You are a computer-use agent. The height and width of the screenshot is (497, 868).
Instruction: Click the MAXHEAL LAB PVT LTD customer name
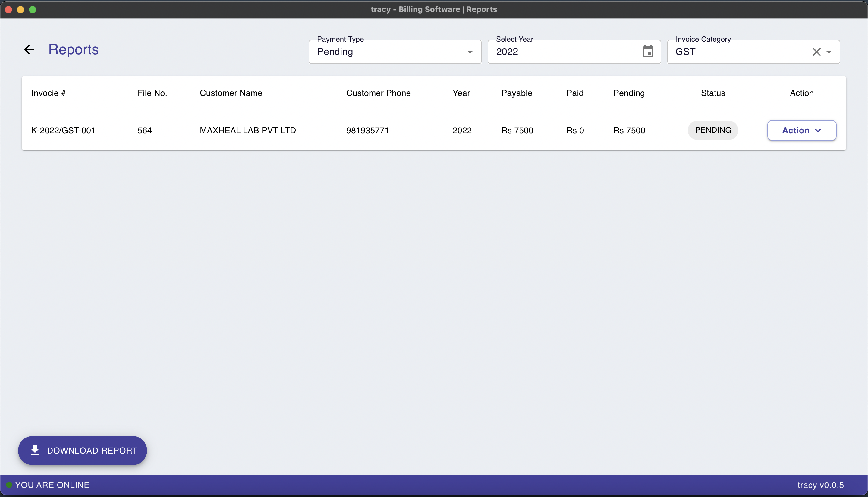248,130
